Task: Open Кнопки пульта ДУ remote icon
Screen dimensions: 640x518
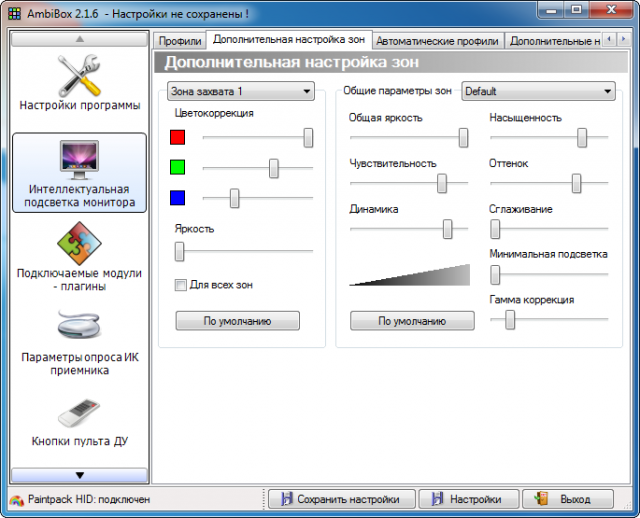Action: click(x=79, y=413)
